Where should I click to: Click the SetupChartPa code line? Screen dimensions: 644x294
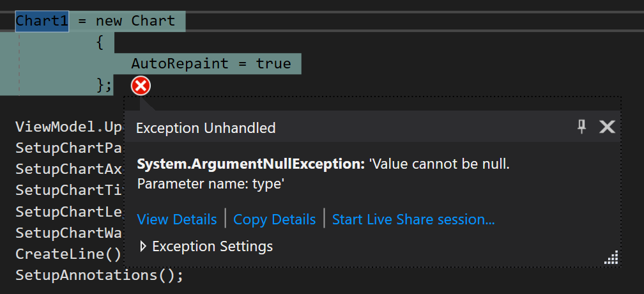click(x=70, y=148)
